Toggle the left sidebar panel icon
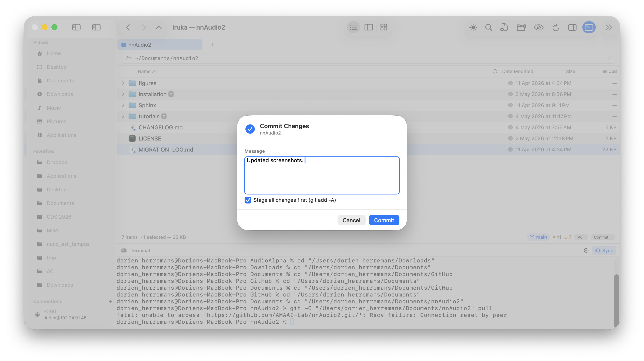The image size is (644, 361). point(76,27)
